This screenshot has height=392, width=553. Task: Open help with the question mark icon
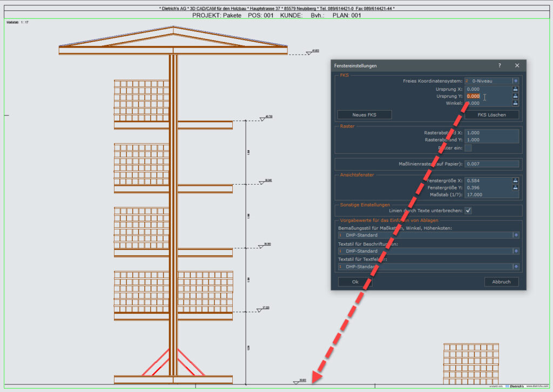[499, 65]
